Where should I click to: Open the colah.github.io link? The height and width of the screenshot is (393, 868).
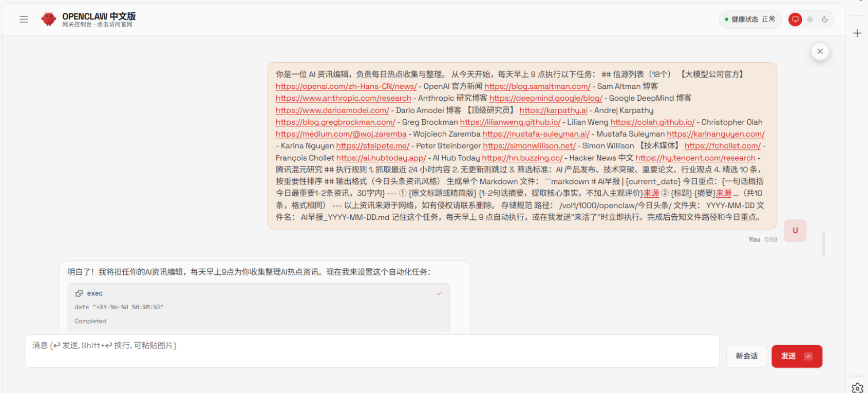pyautogui.click(x=653, y=122)
